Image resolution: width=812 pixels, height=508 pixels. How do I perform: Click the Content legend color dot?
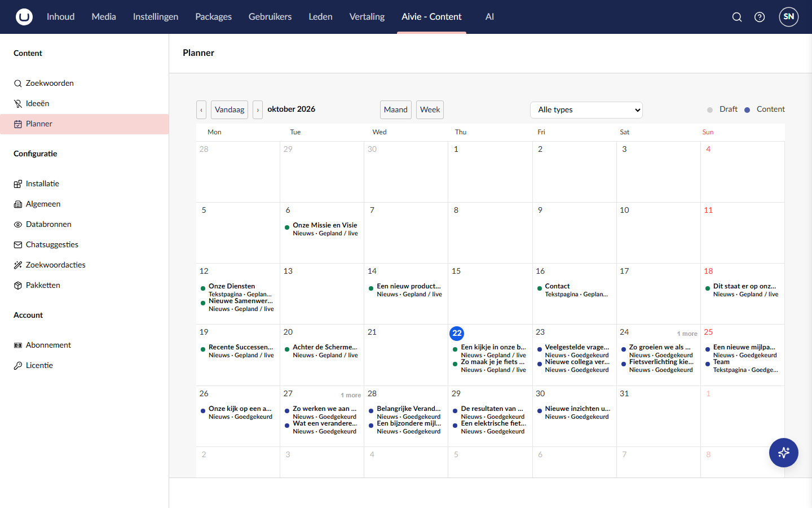(x=747, y=110)
